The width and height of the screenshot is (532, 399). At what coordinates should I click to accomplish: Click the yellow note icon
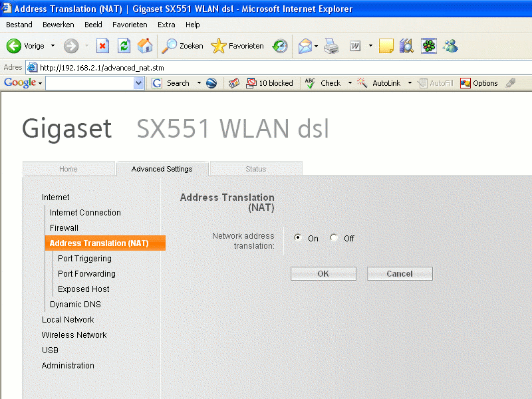[386, 46]
